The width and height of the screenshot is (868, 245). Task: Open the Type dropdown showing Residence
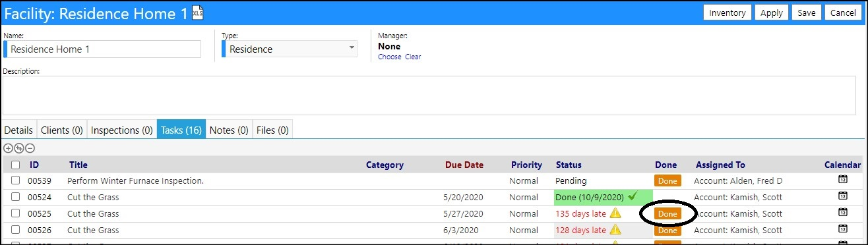click(x=290, y=49)
